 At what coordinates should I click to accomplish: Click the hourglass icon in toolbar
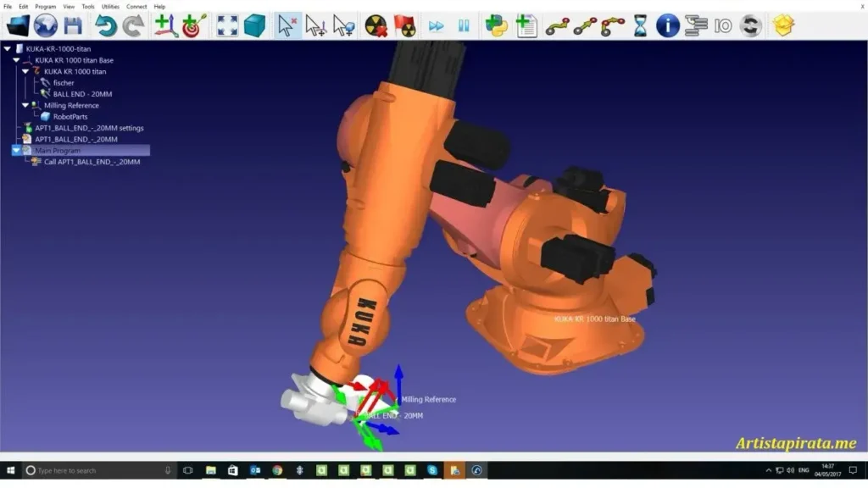[640, 25]
